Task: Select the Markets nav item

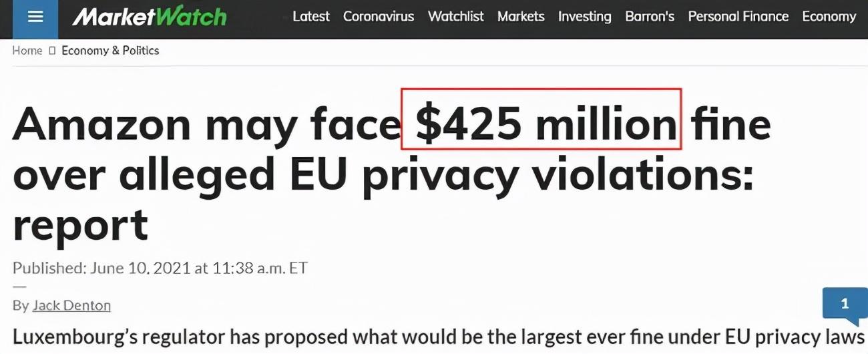Action: click(521, 17)
